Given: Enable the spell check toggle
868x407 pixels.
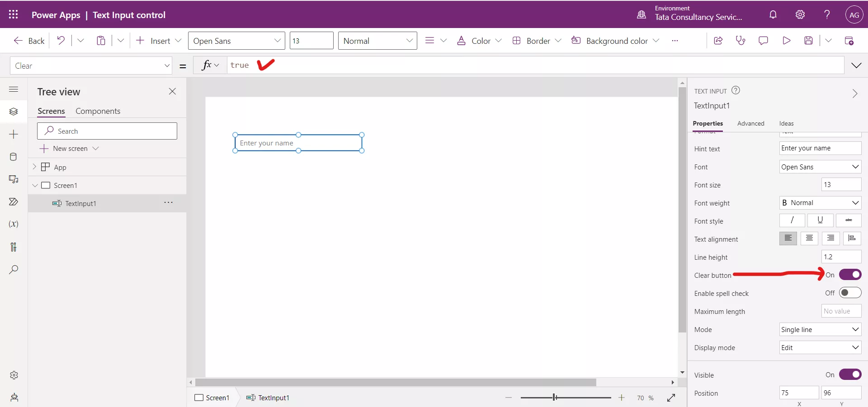Looking at the screenshot, I should [x=850, y=293].
